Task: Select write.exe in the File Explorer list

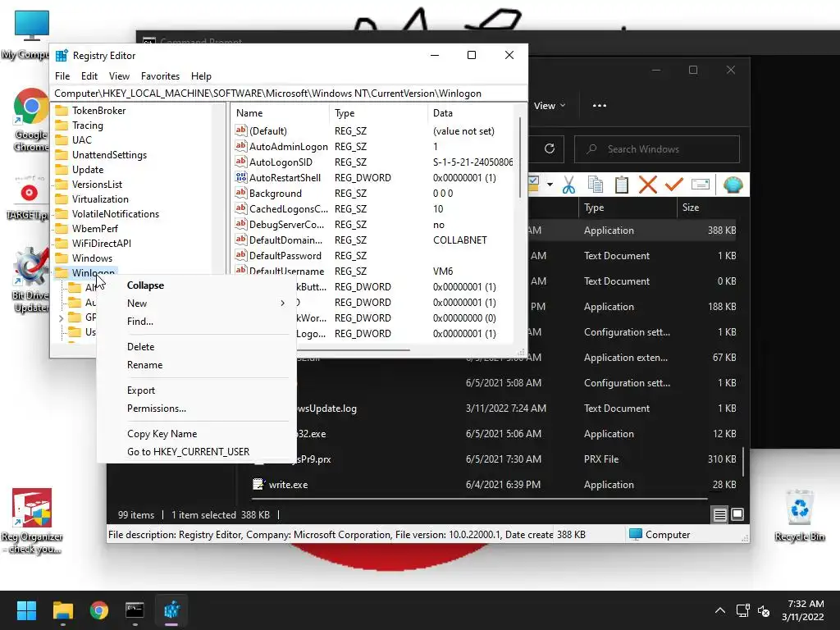Action: (x=288, y=485)
